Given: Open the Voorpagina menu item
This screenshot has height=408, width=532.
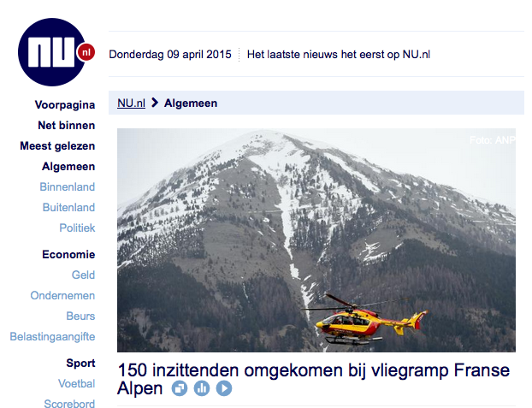Looking at the screenshot, I should click(65, 105).
